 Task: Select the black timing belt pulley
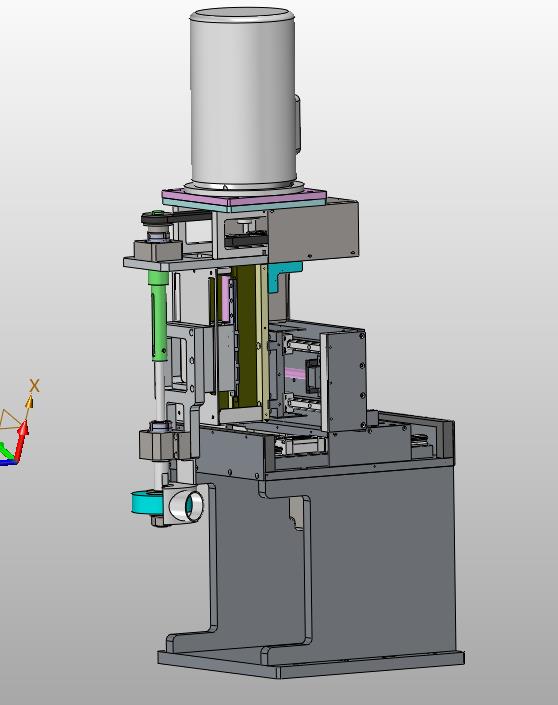click(x=157, y=219)
